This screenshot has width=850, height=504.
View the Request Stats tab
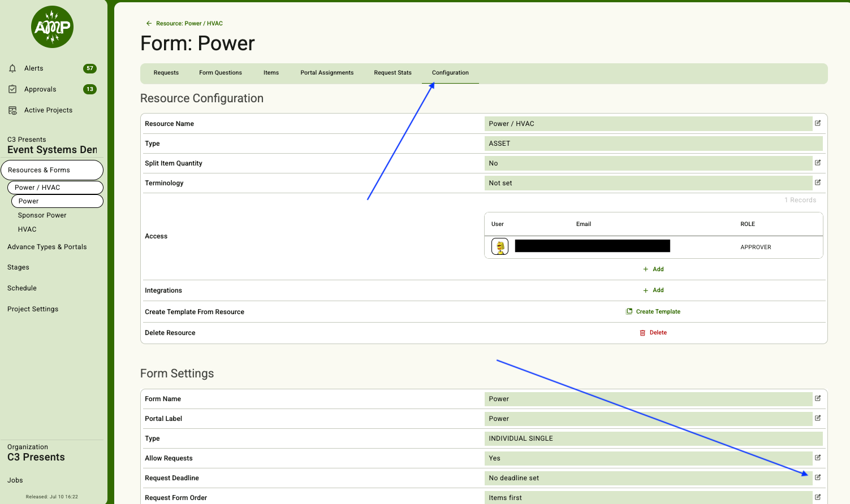[392, 73]
